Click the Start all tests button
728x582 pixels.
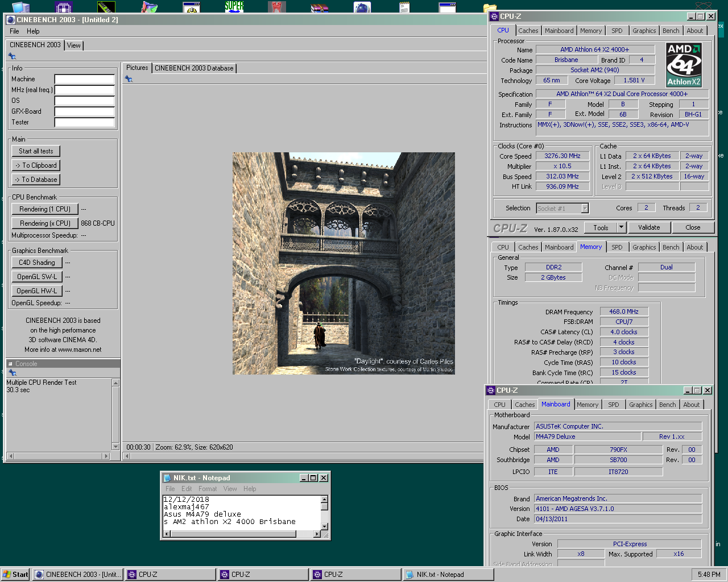36,151
